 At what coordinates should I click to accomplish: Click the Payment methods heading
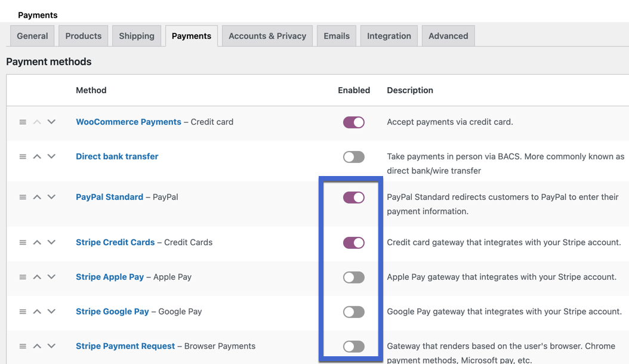pyautogui.click(x=49, y=62)
